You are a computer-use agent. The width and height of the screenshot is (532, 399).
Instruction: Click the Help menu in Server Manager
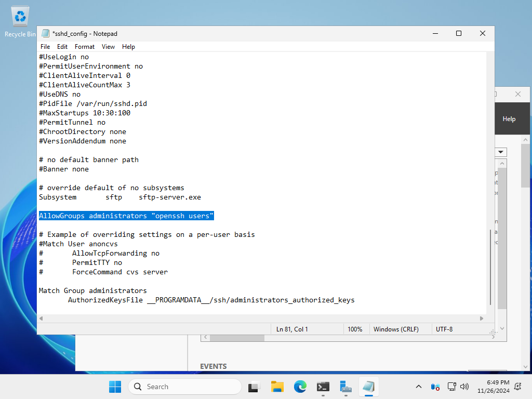click(509, 119)
